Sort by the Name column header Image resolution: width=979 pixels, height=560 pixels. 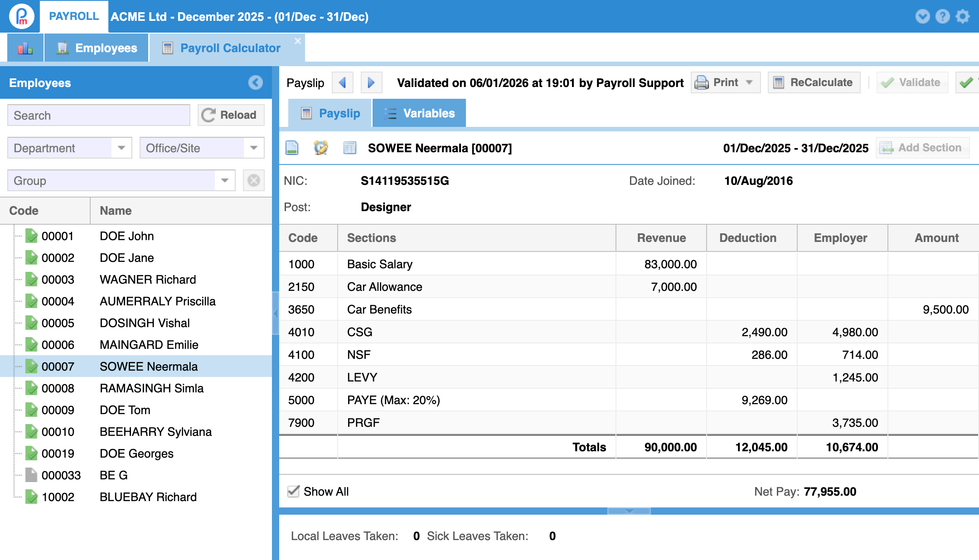[x=181, y=211]
